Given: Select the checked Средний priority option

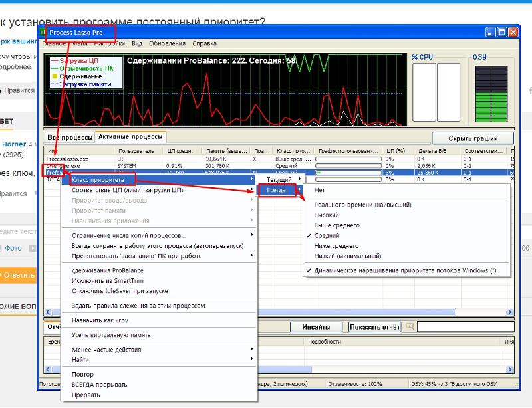Looking at the screenshot, I should [327, 235].
